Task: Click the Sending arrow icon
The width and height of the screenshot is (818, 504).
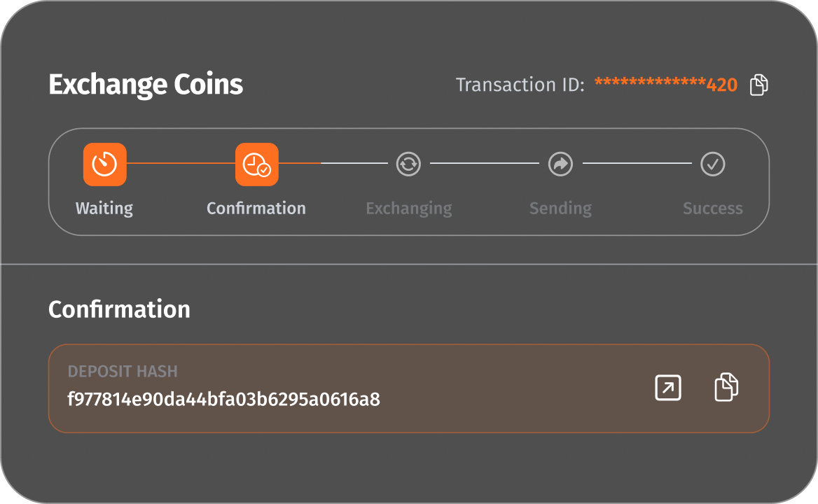Action: [x=560, y=164]
